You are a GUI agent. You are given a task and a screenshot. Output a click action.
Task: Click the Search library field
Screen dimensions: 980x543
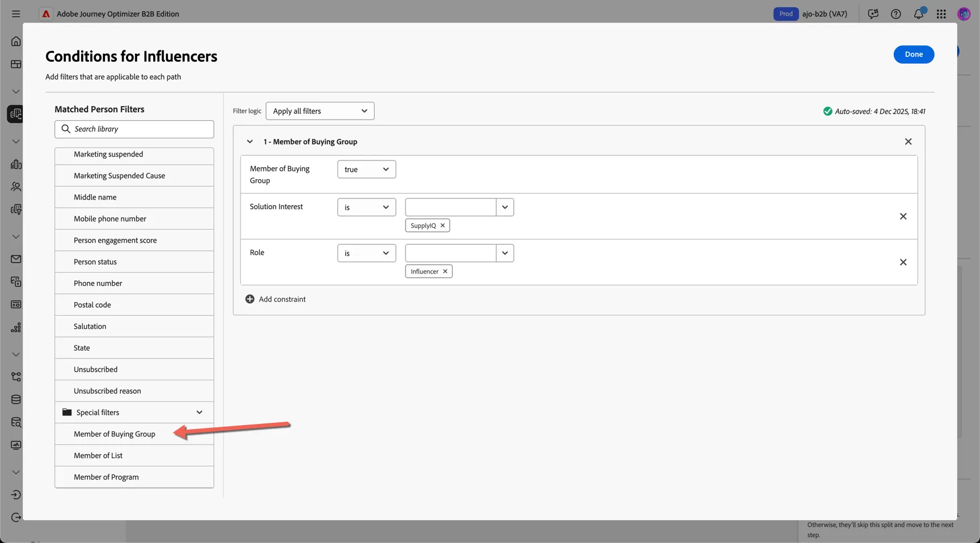134,129
